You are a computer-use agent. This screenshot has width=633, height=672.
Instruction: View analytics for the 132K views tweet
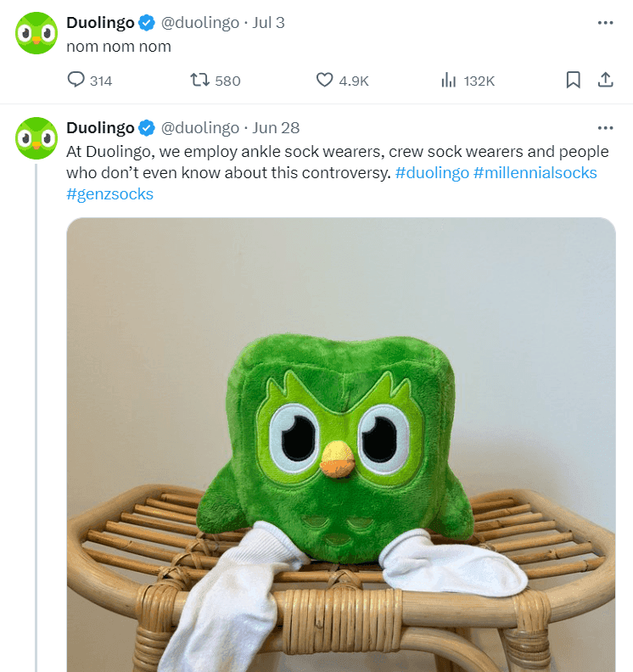[x=449, y=81]
